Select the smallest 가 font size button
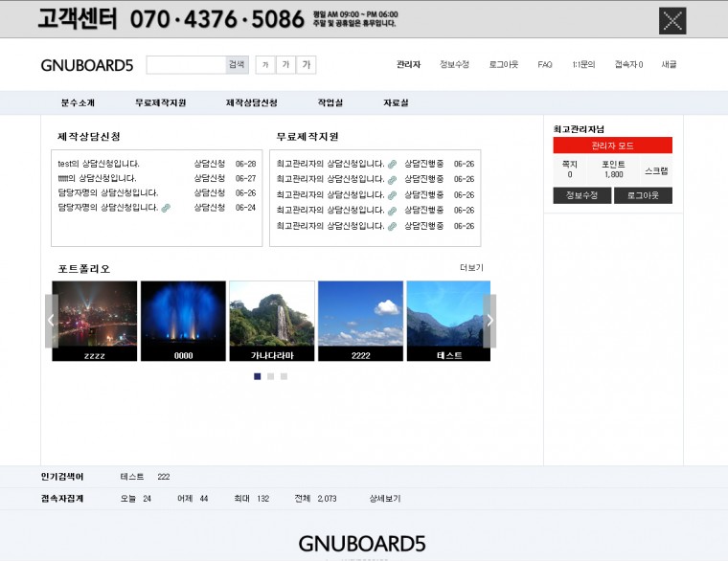 (265, 65)
